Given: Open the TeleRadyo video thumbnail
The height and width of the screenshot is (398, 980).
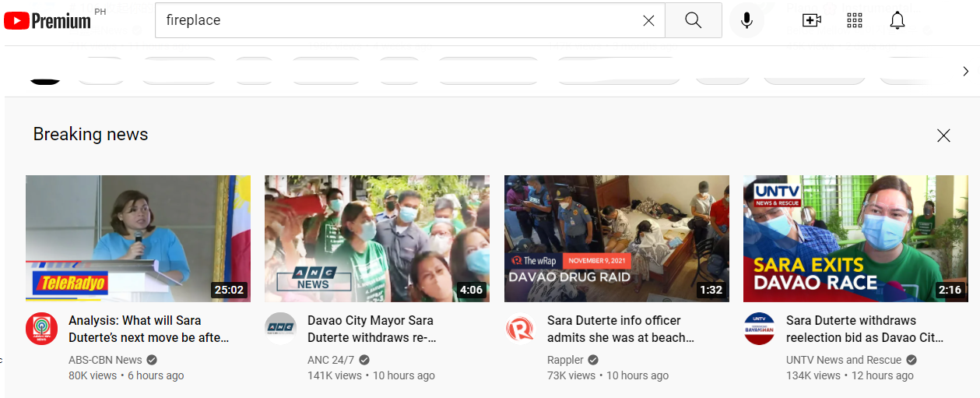Looking at the screenshot, I should (x=138, y=238).
